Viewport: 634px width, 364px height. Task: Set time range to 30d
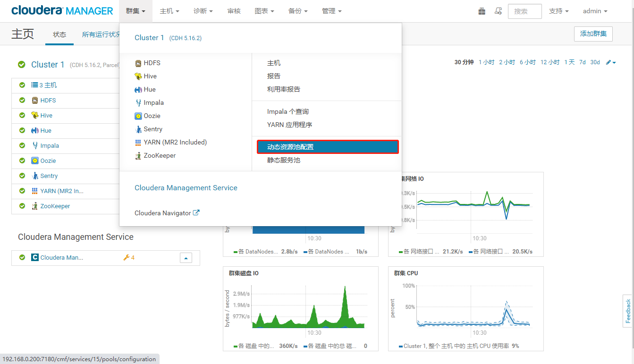tap(595, 62)
